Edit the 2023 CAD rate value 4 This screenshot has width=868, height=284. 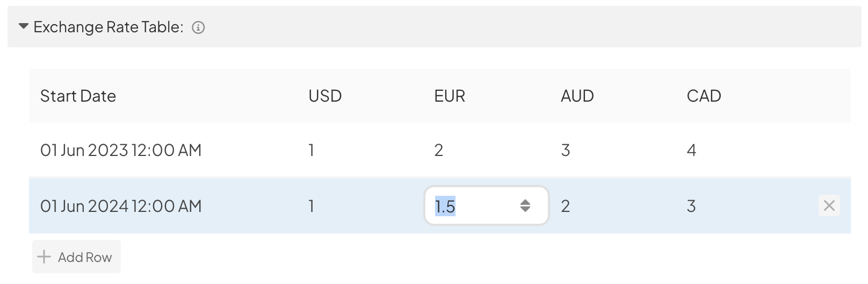[692, 150]
